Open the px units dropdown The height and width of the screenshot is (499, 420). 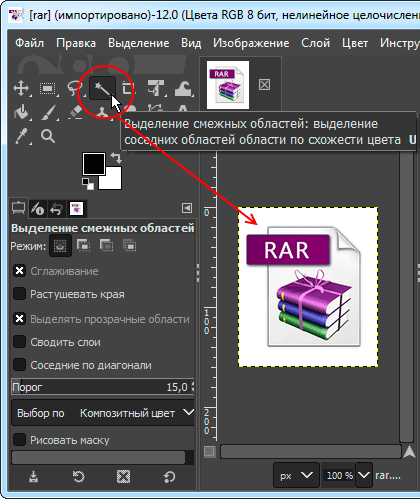pos(296,475)
